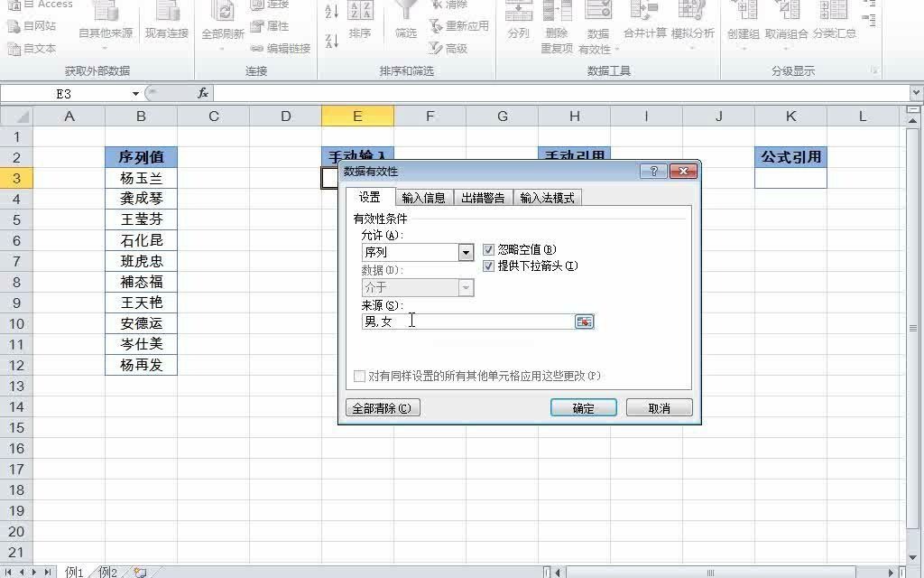Uncheck the 忽略空值 checkbox
This screenshot has height=578, width=924.
[488, 249]
